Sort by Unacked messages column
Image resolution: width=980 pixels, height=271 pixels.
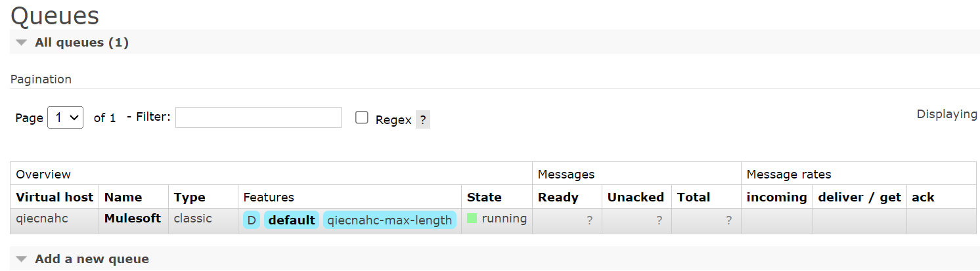tap(635, 197)
